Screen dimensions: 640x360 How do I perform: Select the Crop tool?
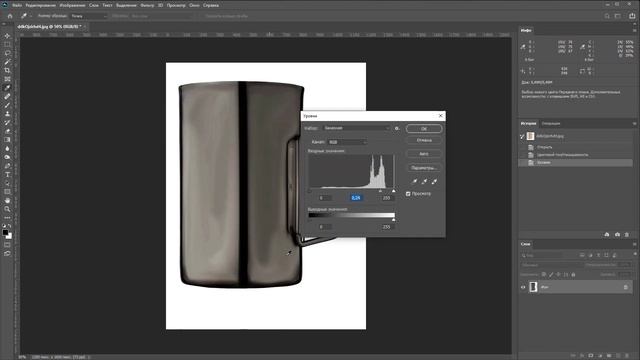(7, 70)
